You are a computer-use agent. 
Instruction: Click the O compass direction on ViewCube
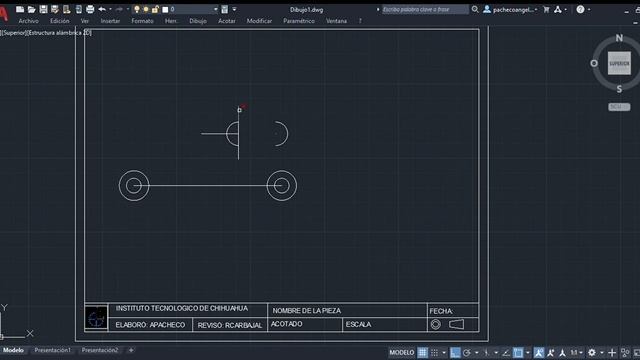(x=594, y=63)
